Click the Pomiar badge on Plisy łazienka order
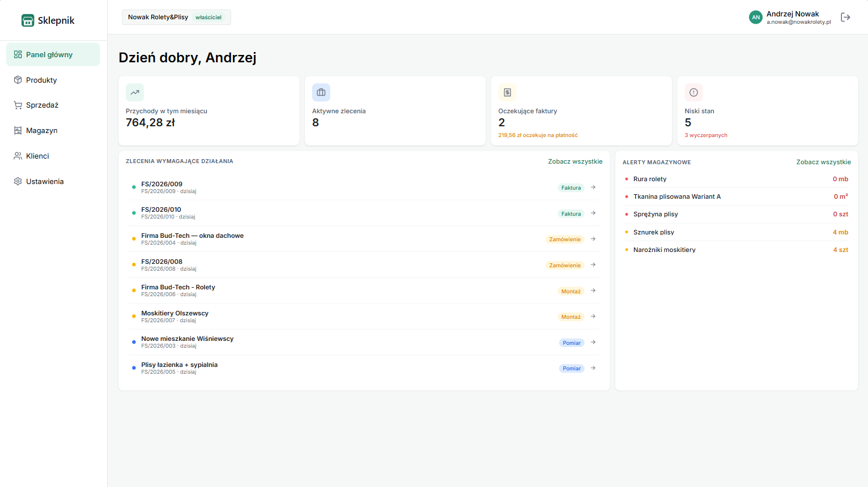Screen dimensions: 868x487 (571, 369)
